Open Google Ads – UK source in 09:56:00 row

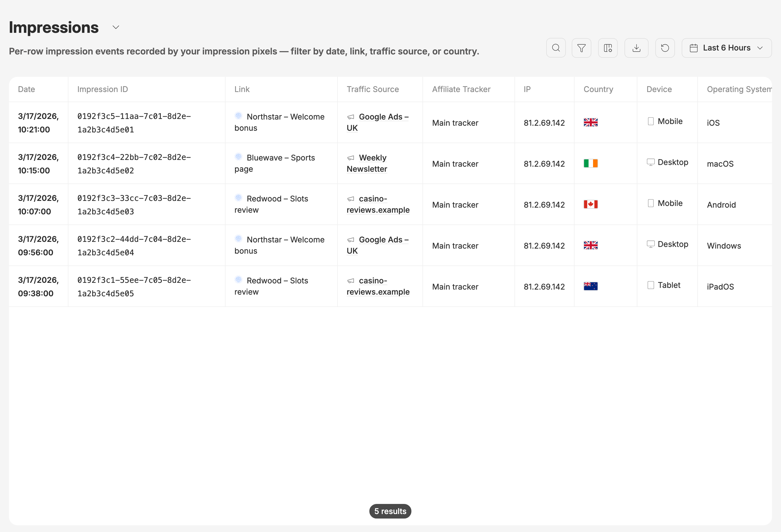pos(378,245)
